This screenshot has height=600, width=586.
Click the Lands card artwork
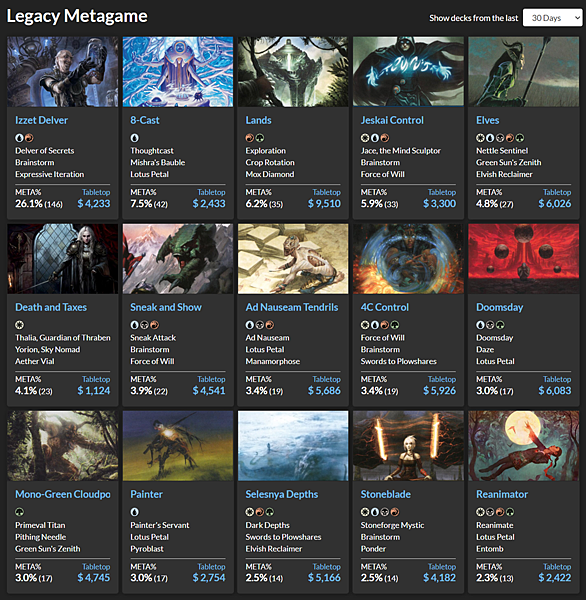tap(293, 72)
